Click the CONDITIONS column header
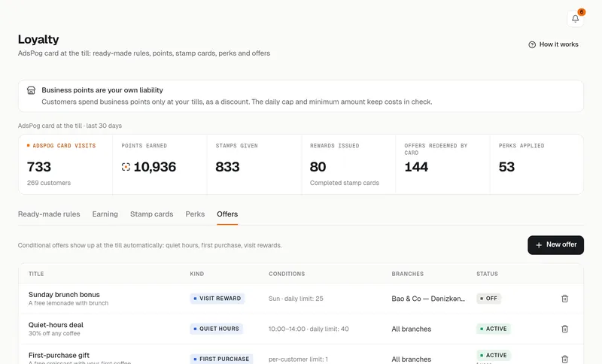The image size is (602, 364). pos(287,274)
